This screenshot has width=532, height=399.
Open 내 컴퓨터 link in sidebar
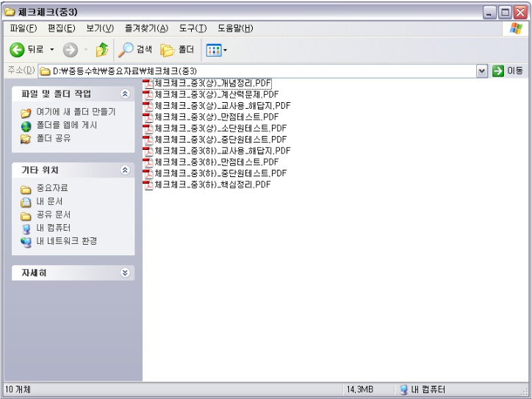(54, 228)
